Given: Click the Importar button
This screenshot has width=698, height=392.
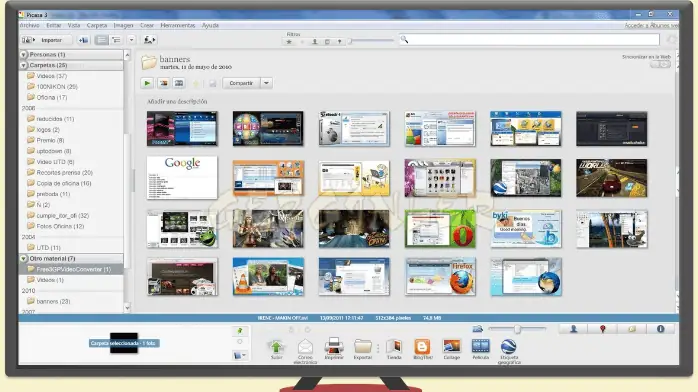Looking at the screenshot, I should pyautogui.click(x=46, y=40).
